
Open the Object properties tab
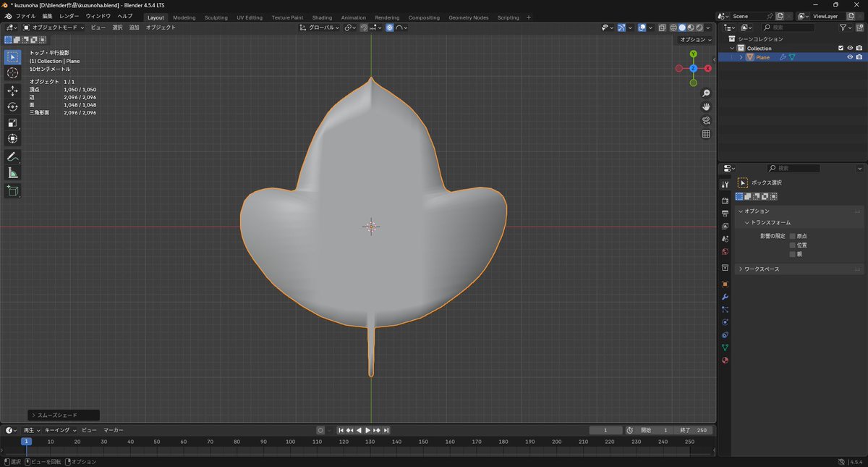725,284
